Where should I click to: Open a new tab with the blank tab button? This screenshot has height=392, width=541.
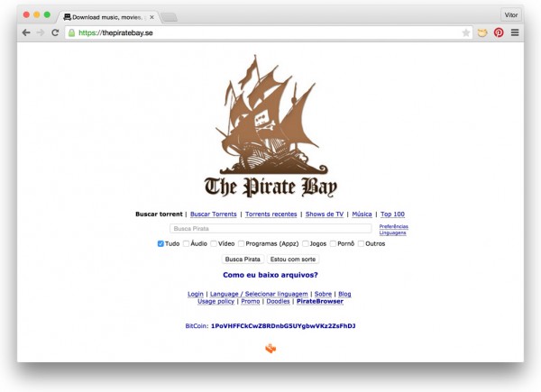(170, 17)
